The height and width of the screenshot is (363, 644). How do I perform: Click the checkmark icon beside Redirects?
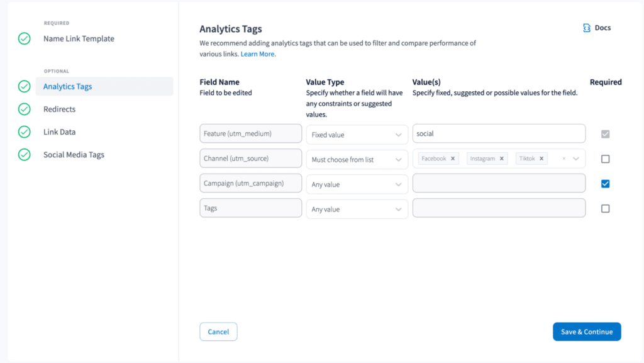tap(23, 109)
